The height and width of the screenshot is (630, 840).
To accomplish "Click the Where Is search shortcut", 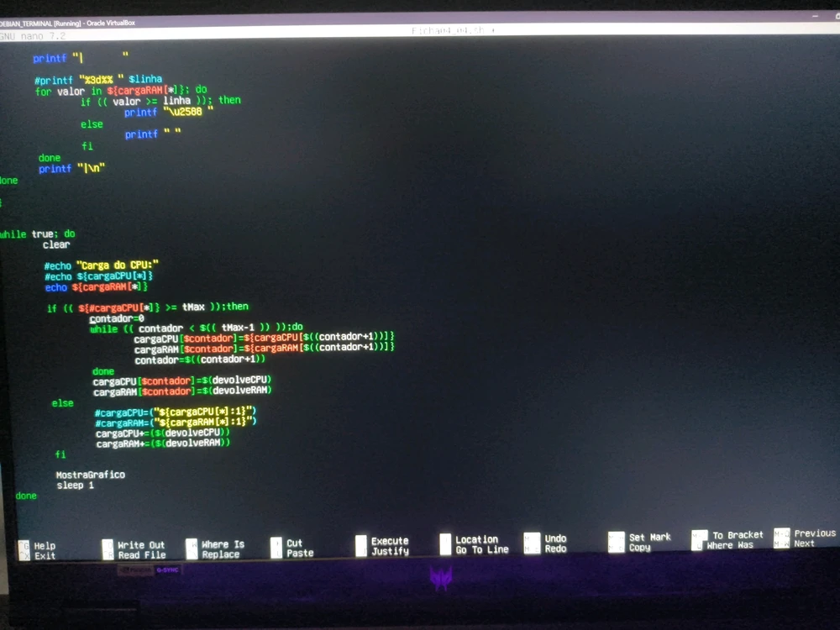I will click(223, 544).
